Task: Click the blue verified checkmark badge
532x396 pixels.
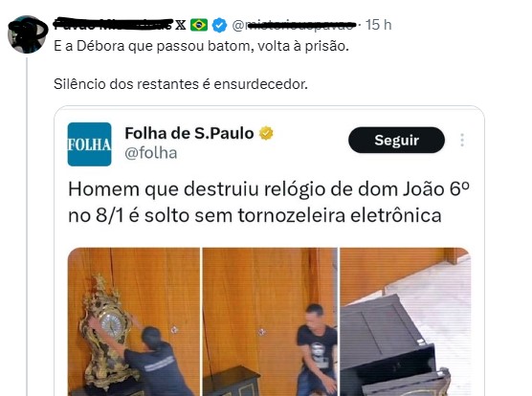Action: point(219,25)
